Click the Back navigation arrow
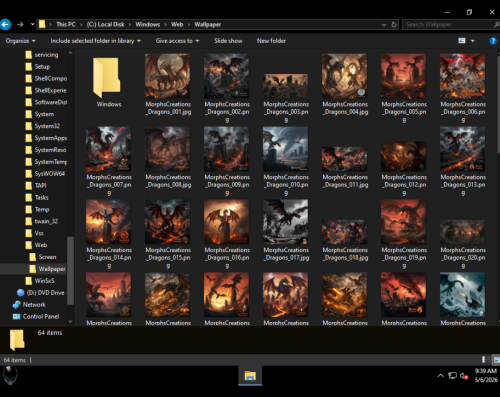This screenshot has width=500, height=397. pos(6,24)
